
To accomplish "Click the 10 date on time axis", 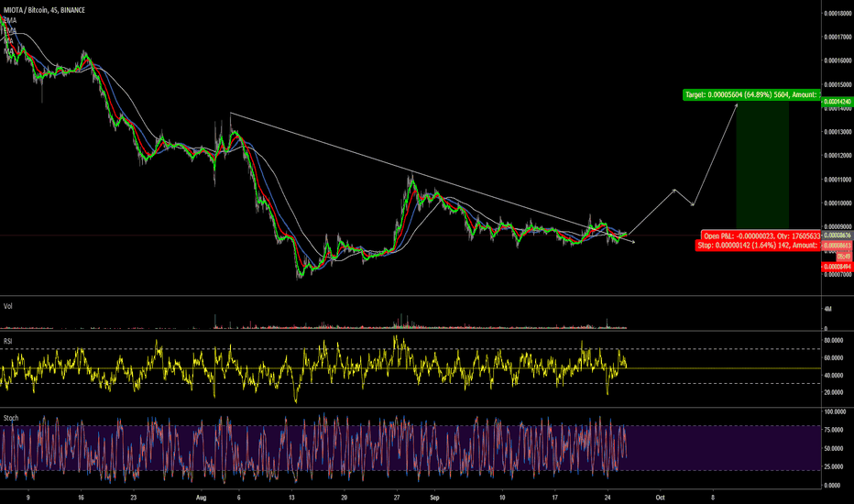I will (x=502, y=498).
